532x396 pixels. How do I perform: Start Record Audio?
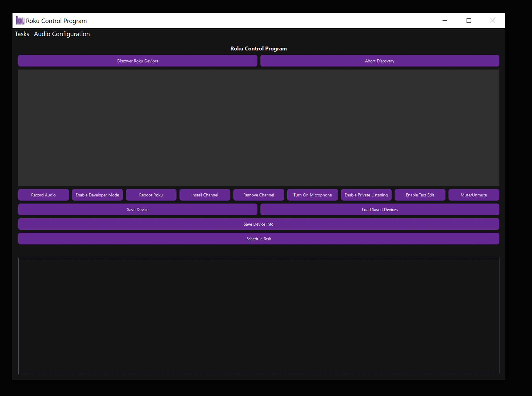click(43, 195)
